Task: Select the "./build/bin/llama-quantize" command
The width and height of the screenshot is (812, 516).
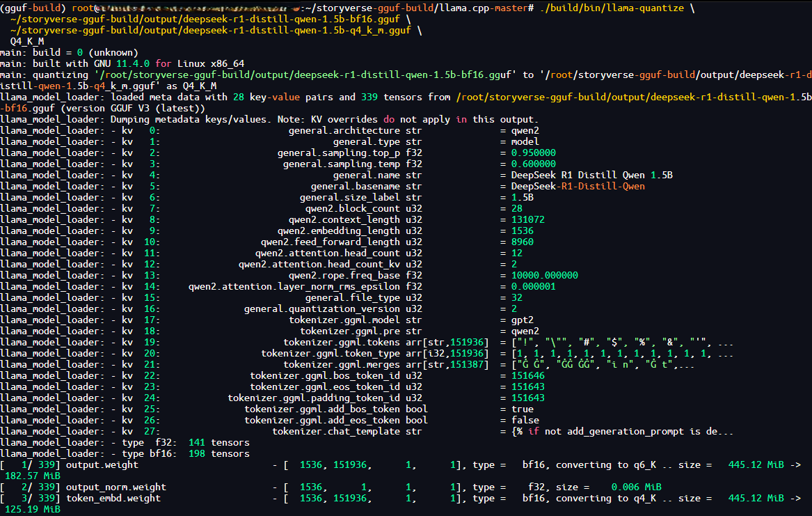Action: 612,8
